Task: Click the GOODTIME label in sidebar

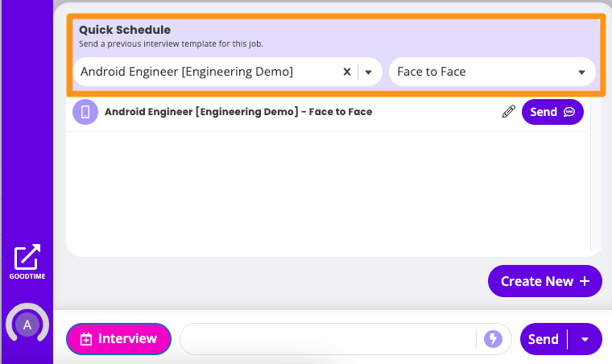Action: [27, 276]
